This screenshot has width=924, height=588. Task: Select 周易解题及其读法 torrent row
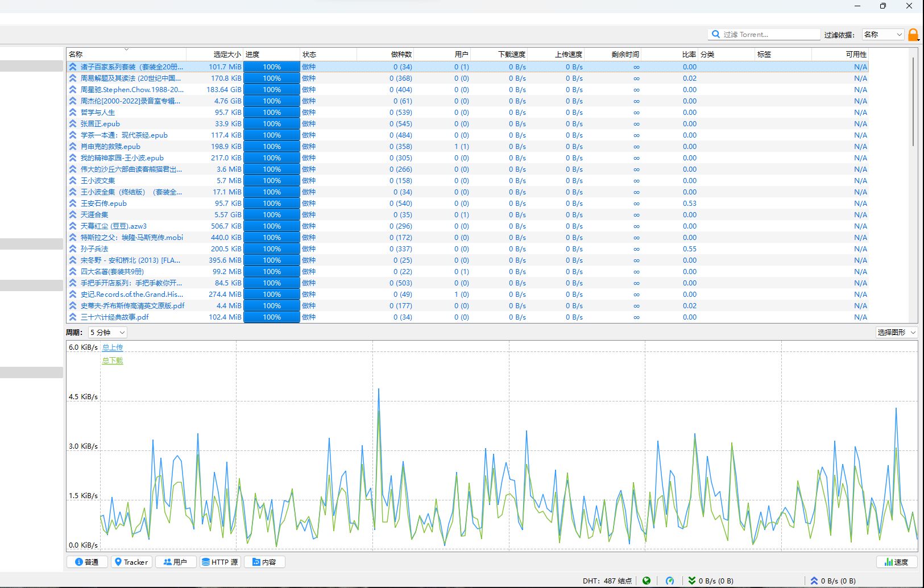(x=467, y=78)
